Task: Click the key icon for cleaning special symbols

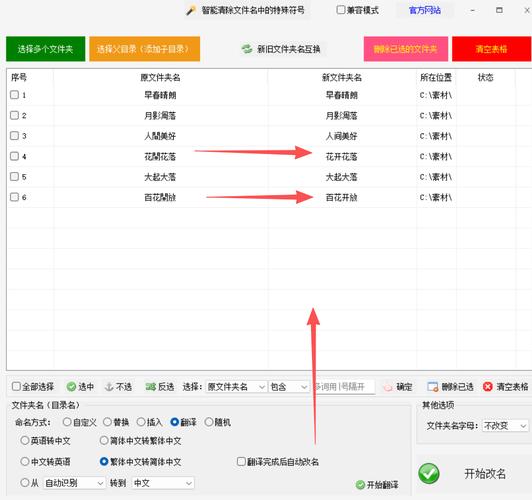Action: tap(191, 11)
